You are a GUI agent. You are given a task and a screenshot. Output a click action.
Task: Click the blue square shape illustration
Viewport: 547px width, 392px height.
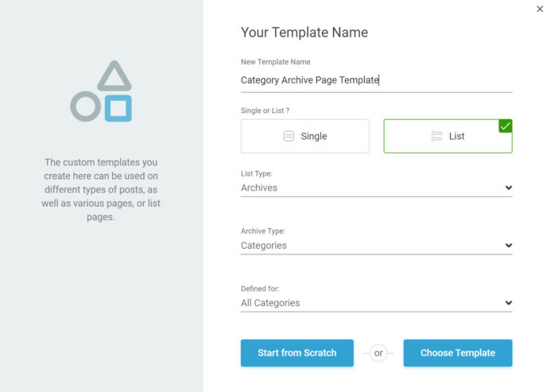(x=118, y=108)
